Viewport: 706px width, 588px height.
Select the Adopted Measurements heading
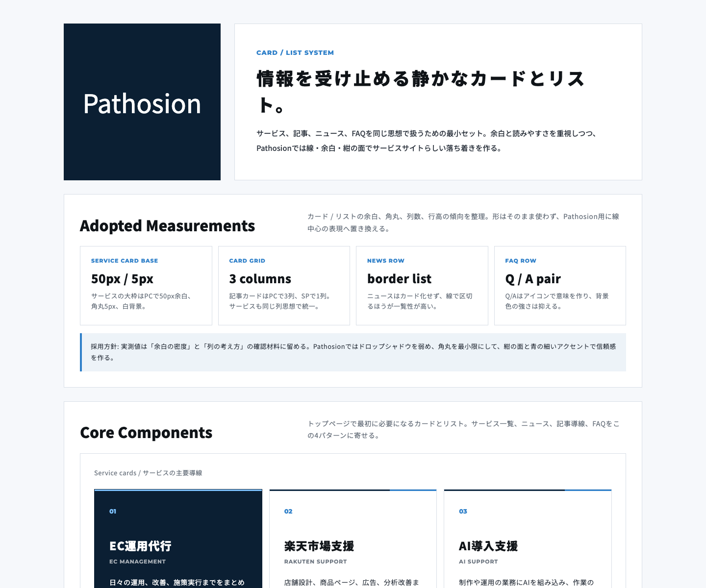click(167, 225)
